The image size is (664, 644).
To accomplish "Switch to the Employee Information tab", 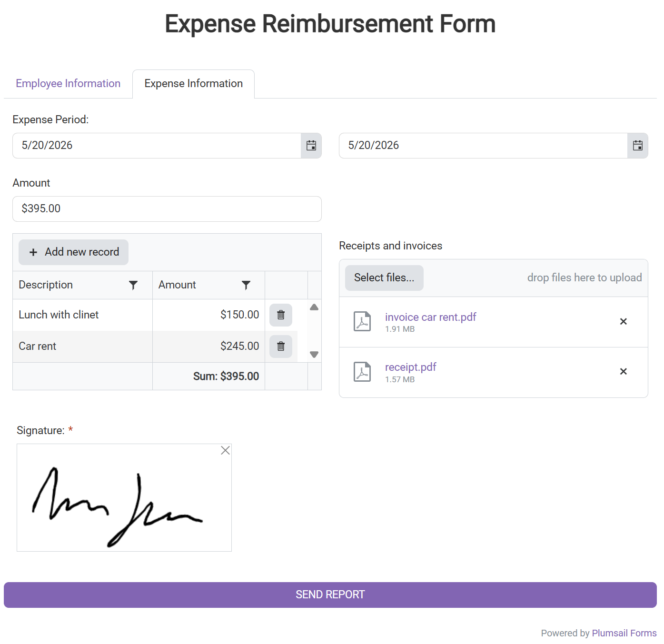I will point(68,84).
